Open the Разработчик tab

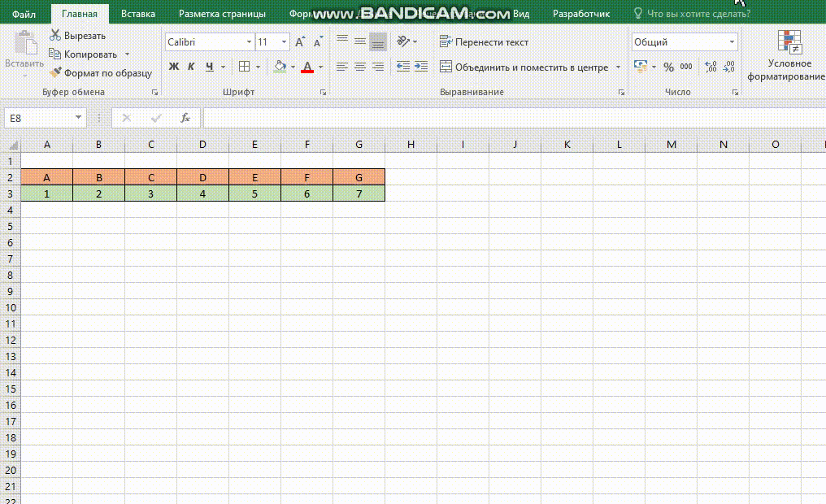(581, 14)
